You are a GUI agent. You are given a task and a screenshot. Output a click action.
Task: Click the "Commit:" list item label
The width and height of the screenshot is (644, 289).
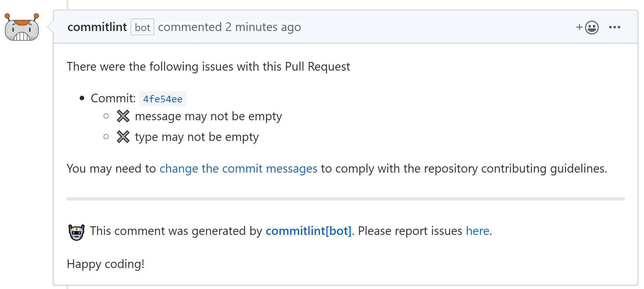(113, 99)
